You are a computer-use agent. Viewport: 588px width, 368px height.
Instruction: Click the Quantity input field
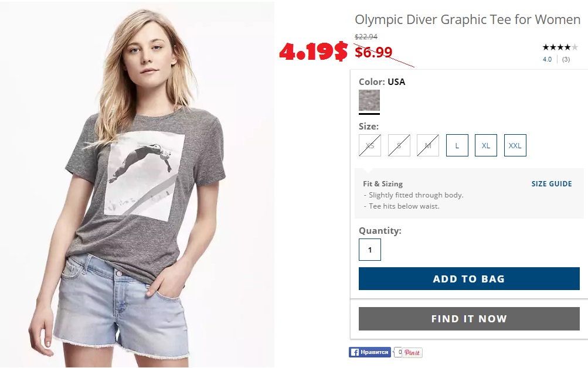coord(370,250)
